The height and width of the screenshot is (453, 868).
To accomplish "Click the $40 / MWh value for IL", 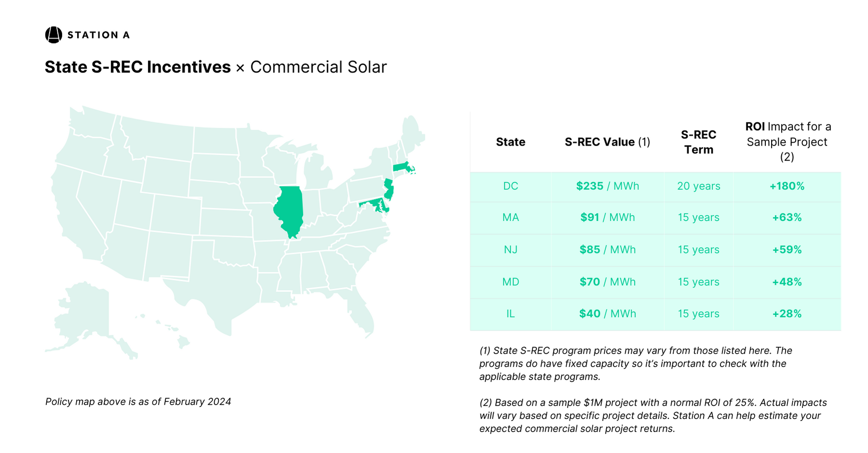I will [607, 314].
